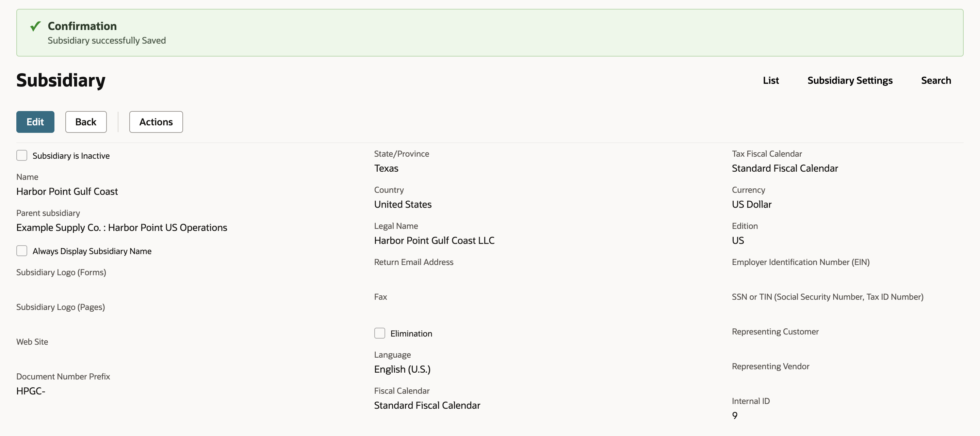Click the green confirmation checkmark icon

click(x=35, y=26)
